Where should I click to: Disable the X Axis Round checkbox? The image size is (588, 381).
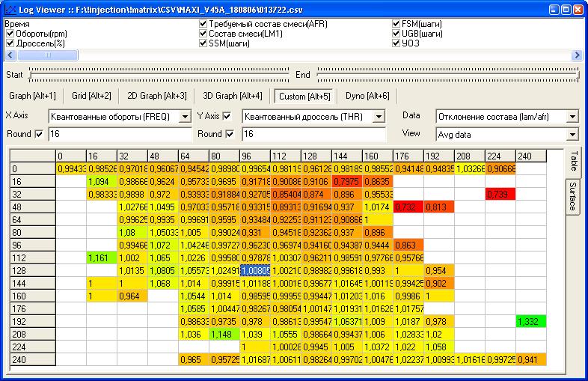[39, 134]
